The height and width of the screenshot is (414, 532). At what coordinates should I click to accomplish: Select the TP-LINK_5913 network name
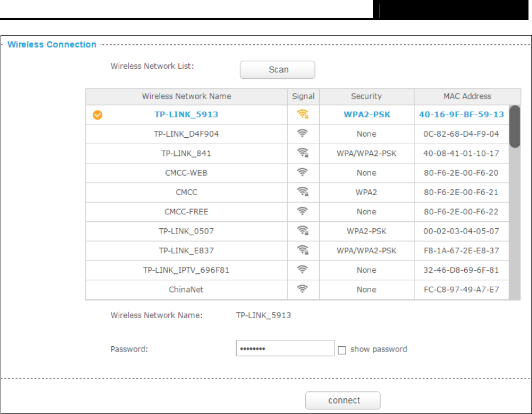coord(186,114)
